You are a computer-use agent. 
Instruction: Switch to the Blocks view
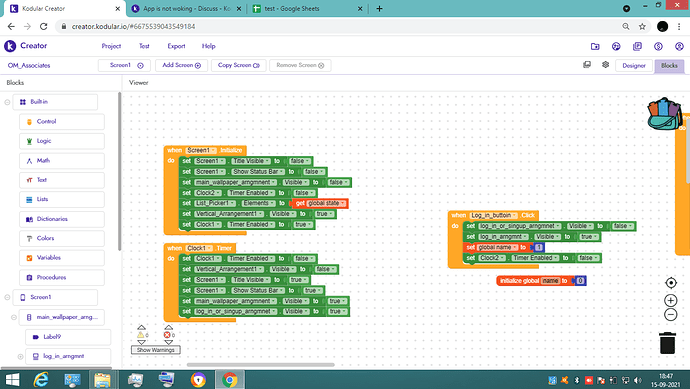[x=669, y=66]
